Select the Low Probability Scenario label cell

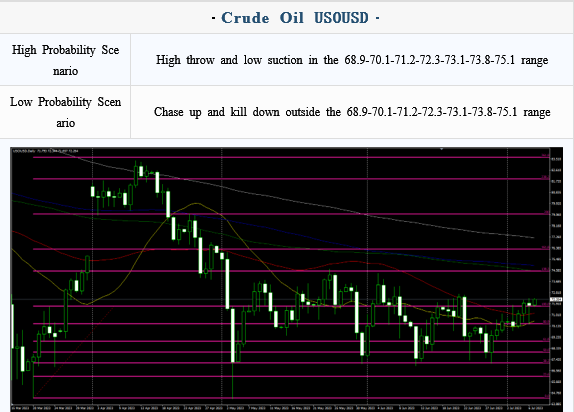click(x=65, y=112)
